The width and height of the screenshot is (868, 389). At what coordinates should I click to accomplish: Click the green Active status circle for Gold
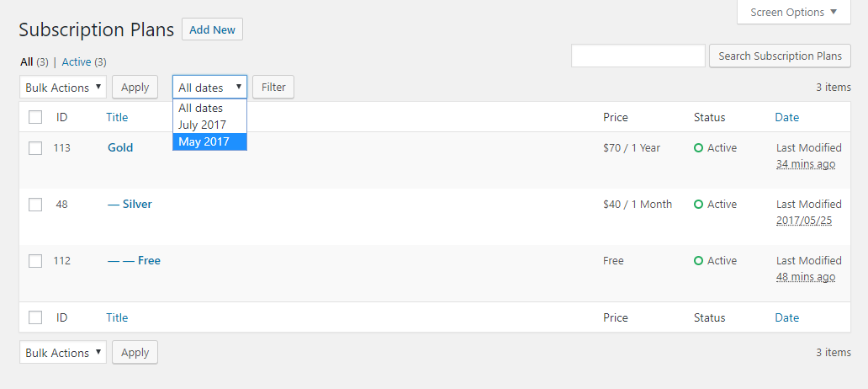pyautogui.click(x=698, y=148)
